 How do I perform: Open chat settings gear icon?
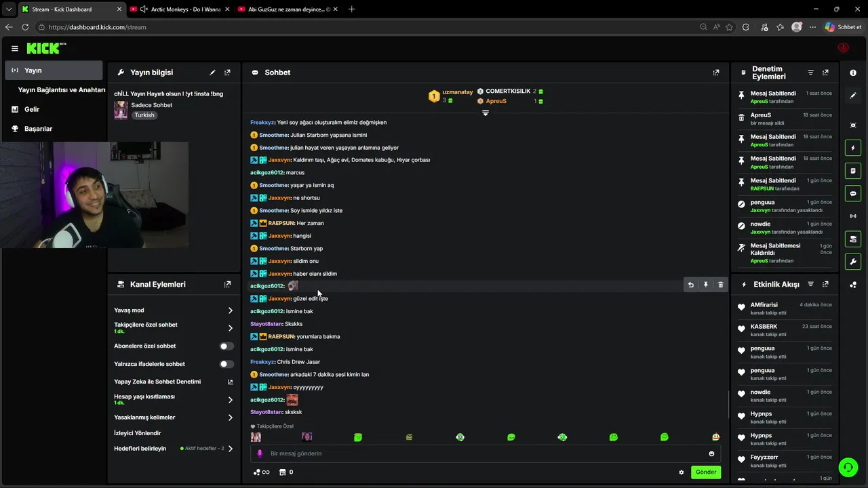pos(682,472)
